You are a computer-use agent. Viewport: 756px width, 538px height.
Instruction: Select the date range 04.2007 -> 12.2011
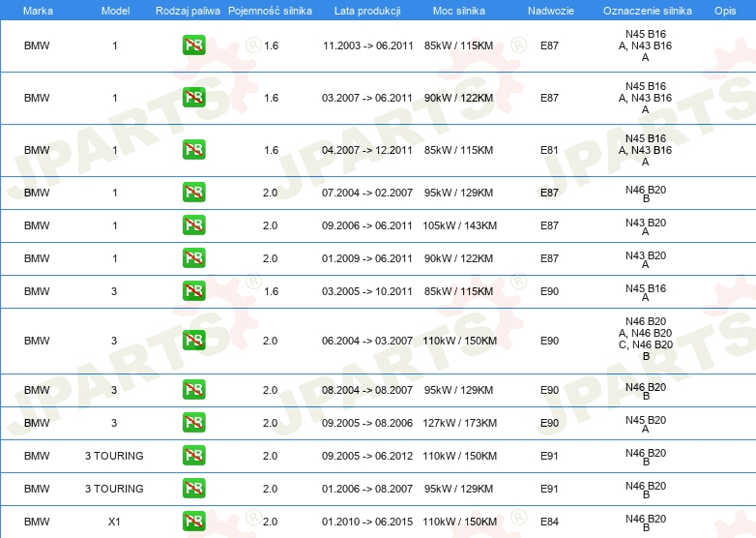tap(367, 150)
